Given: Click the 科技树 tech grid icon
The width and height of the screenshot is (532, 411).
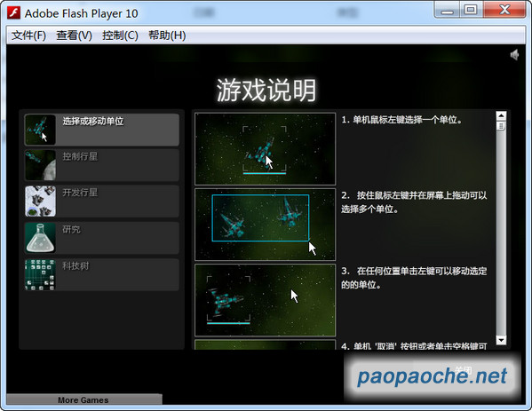Looking at the screenshot, I should 40,274.
